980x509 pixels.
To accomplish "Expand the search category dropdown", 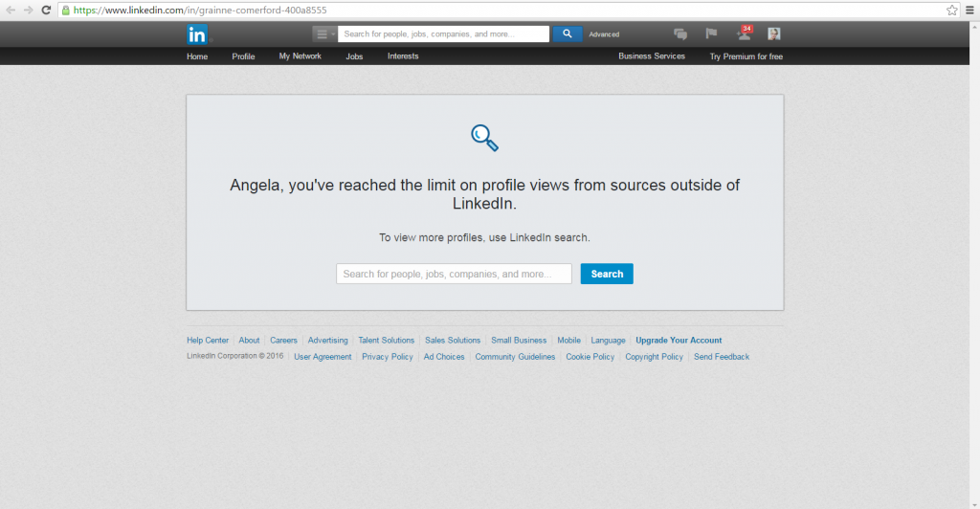I will click(324, 34).
